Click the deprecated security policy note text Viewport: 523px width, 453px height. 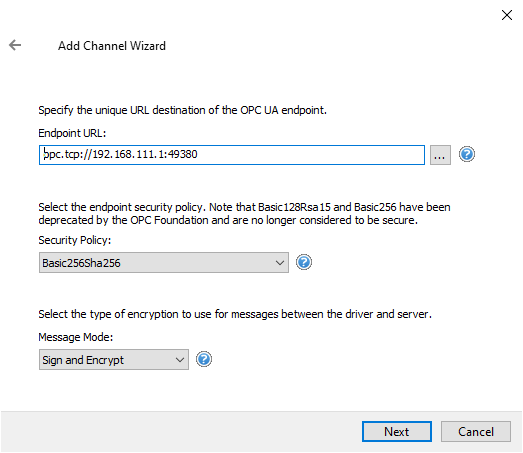pyautogui.click(x=244, y=213)
